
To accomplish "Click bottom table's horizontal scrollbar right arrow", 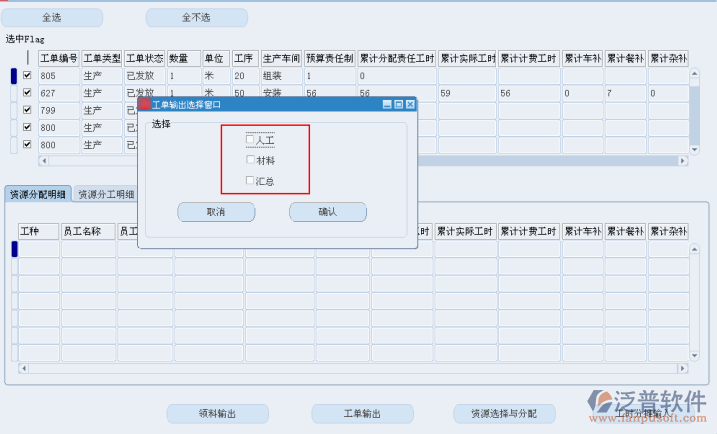I will coord(683,368).
